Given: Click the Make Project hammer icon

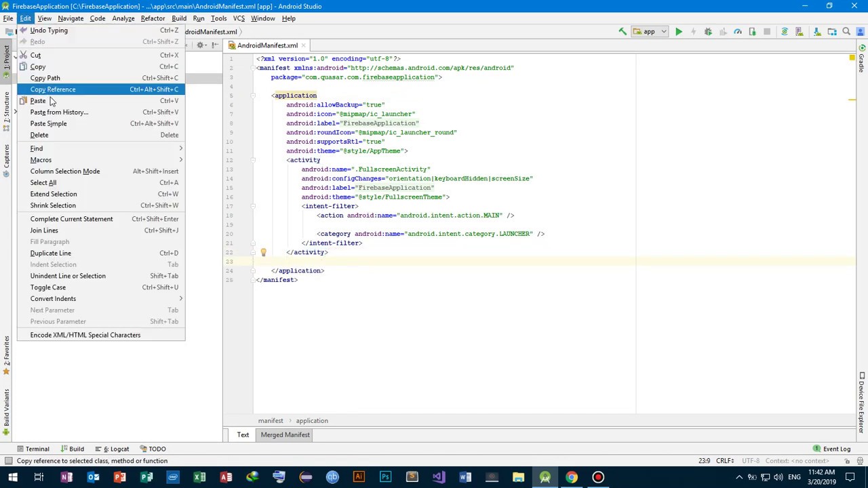Looking at the screenshot, I should (623, 32).
